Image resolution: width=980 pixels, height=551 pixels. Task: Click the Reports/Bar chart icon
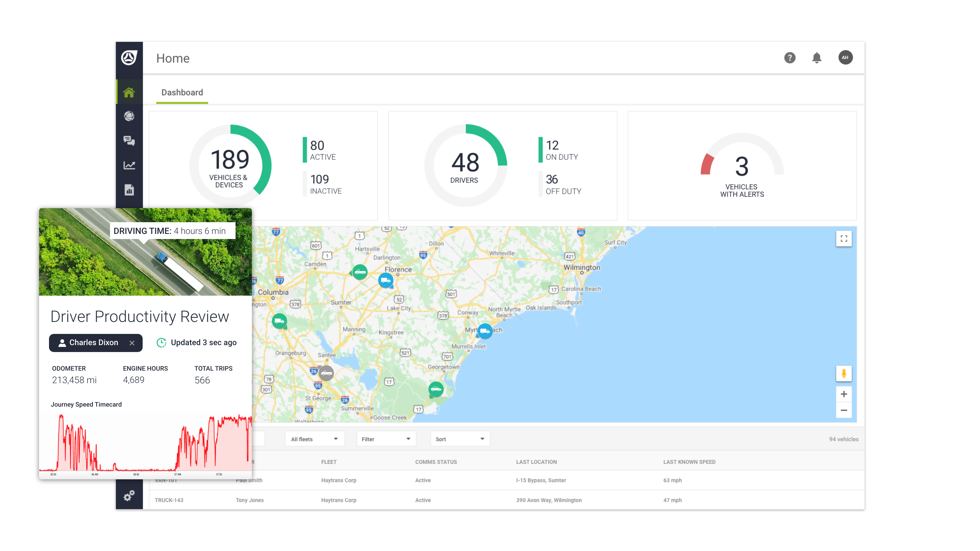tap(129, 190)
